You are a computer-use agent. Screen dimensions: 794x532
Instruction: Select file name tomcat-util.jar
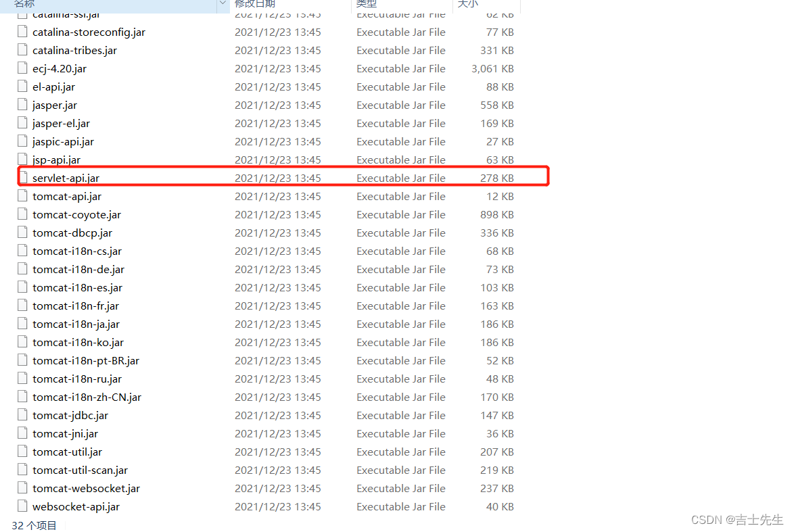[x=68, y=452]
